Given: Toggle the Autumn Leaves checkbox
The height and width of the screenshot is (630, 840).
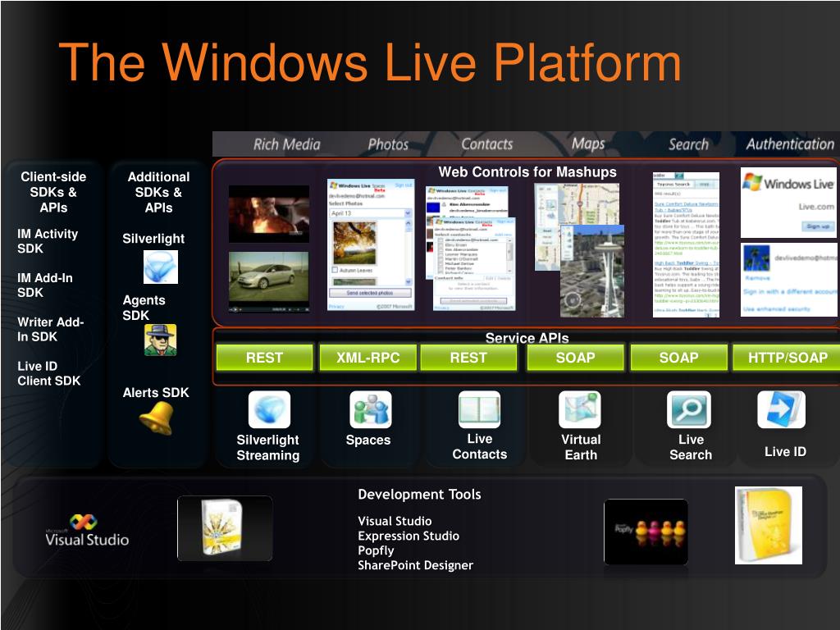Looking at the screenshot, I should point(335,270).
